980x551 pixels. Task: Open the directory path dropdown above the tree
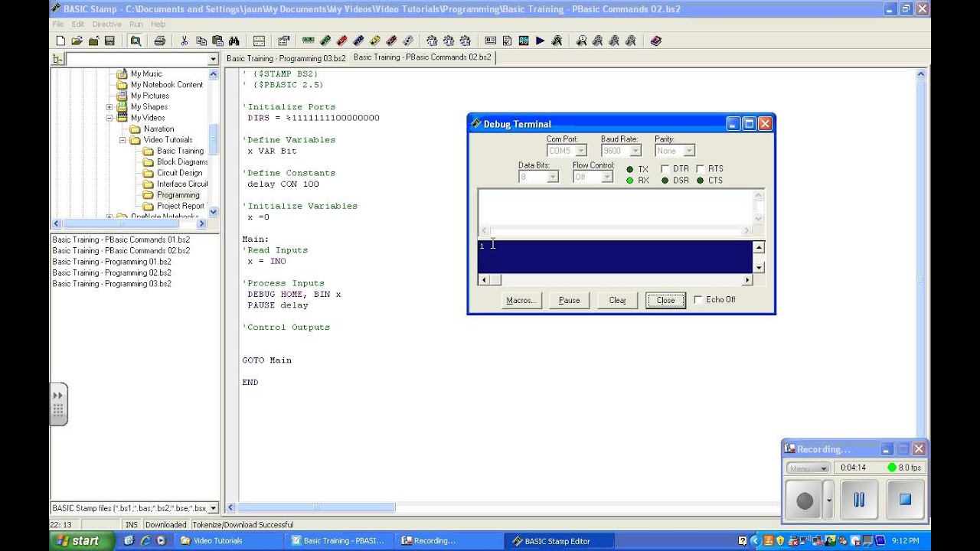pos(213,60)
